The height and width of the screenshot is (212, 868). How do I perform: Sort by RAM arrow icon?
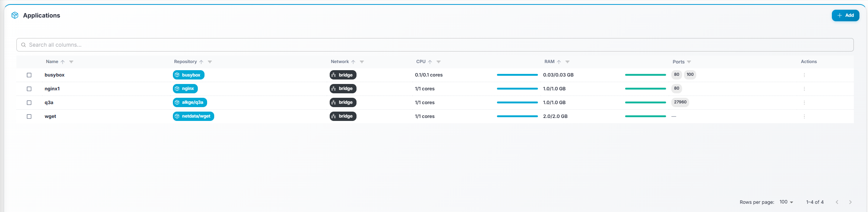point(559,62)
